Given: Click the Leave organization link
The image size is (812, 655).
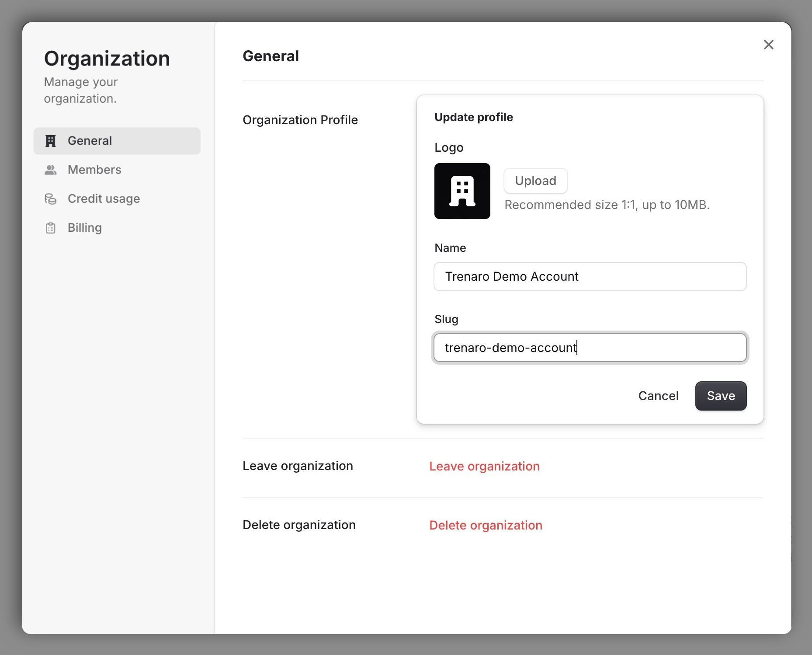Looking at the screenshot, I should click(x=484, y=466).
